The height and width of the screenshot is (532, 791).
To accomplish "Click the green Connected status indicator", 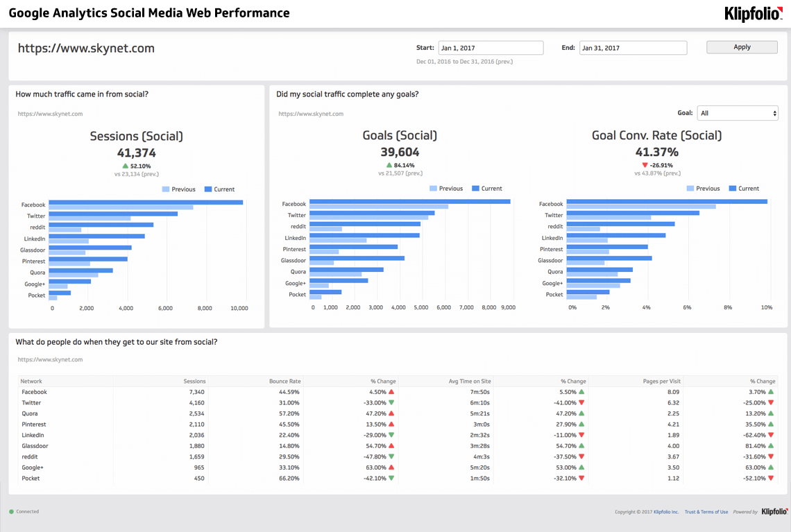I will point(12,512).
